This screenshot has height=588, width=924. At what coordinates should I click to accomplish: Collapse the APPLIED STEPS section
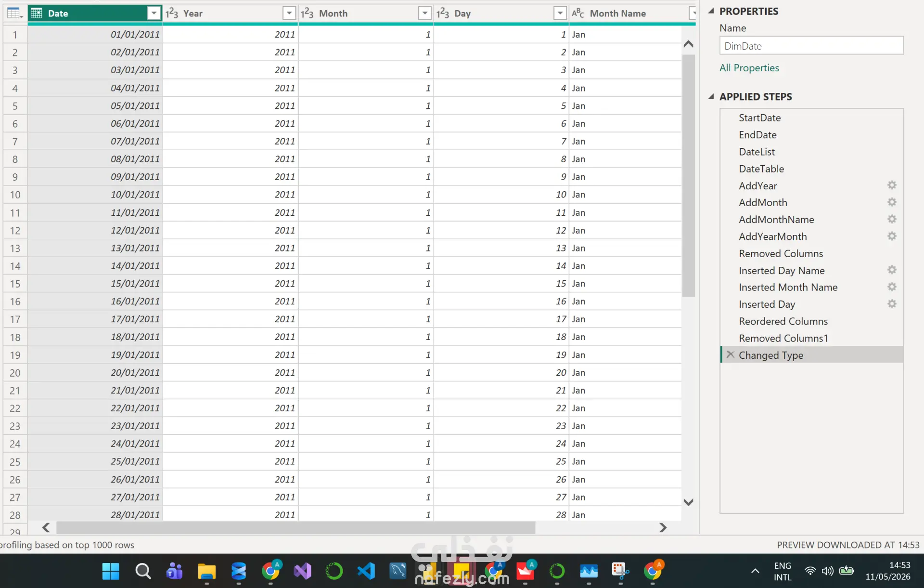[x=711, y=96]
